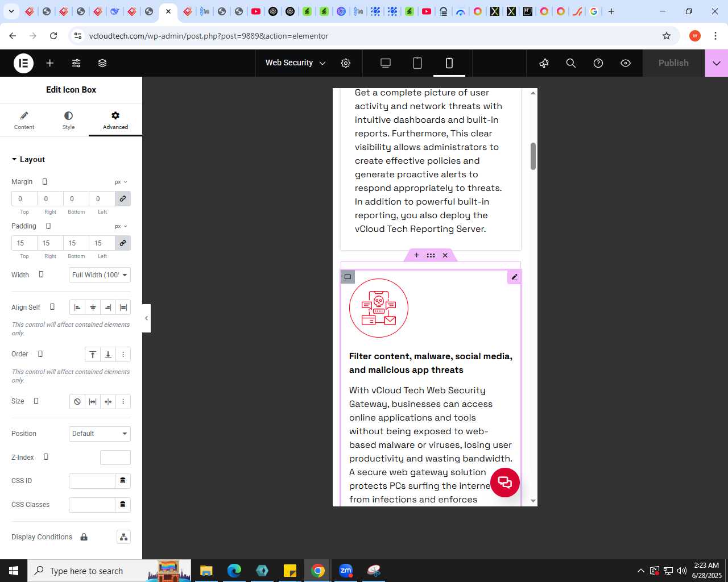Click the Edit Icon Box pencil handle
Viewport: 728px width, 582px height.
pyautogui.click(x=514, y=277)
